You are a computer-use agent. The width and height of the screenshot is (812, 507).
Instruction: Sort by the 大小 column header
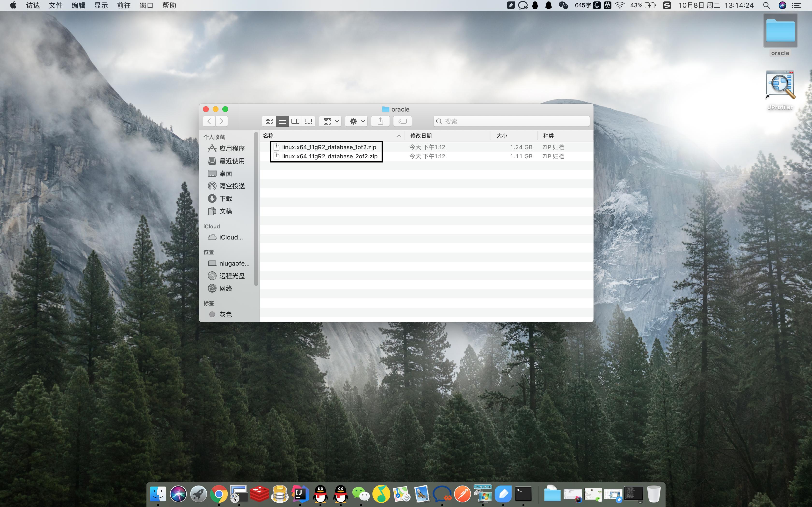(502, 135)
